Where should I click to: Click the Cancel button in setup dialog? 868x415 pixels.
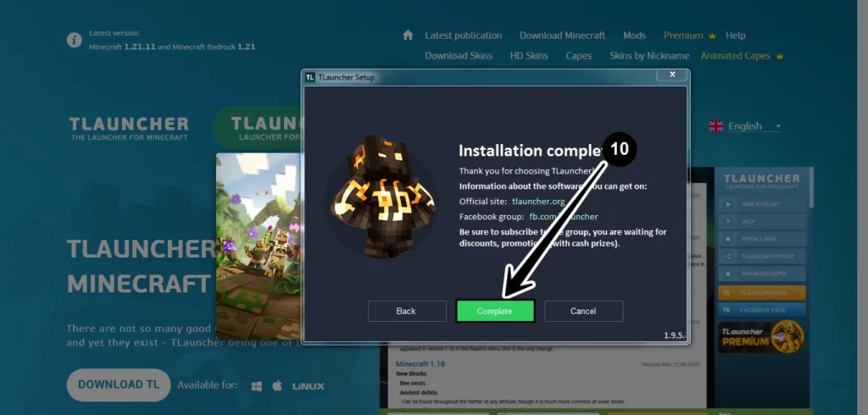pyautogui.click(x=583, y=311)
